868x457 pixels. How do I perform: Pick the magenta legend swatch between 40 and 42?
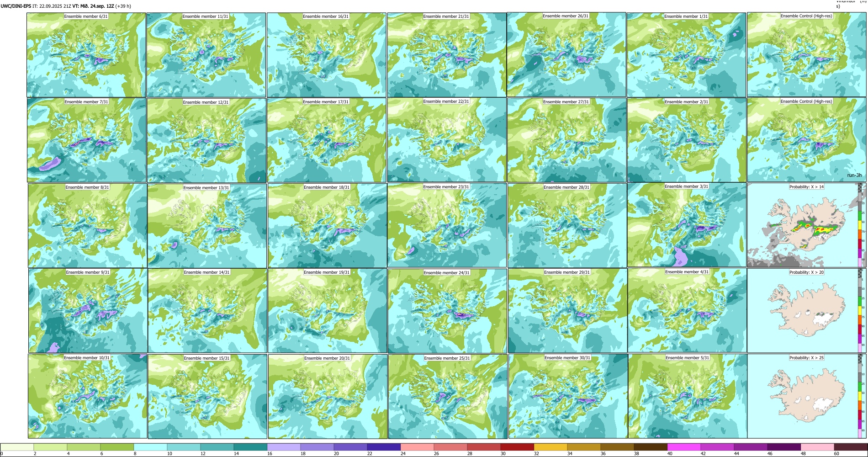click(x=684, y=447)
